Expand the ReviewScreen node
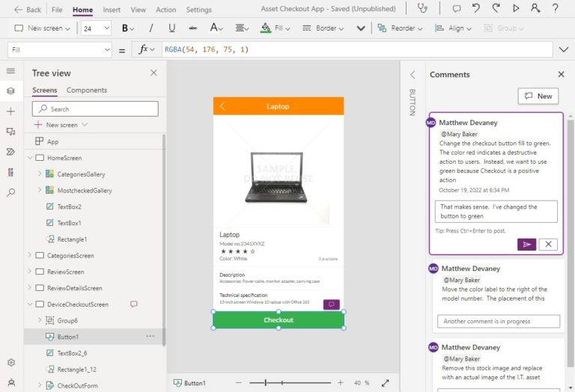Image resolution: width=575 pixels, height=392 pixels. click(30, 272)
